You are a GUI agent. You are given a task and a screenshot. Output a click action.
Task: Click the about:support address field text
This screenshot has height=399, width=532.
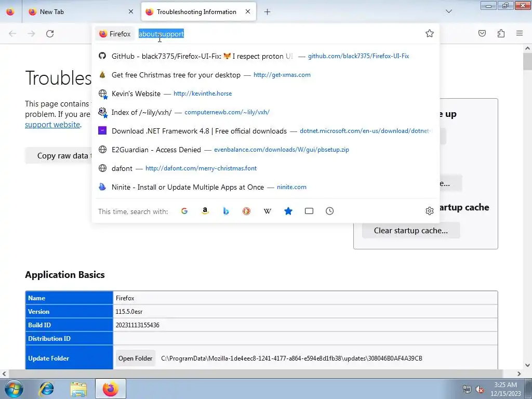point(162,34)
